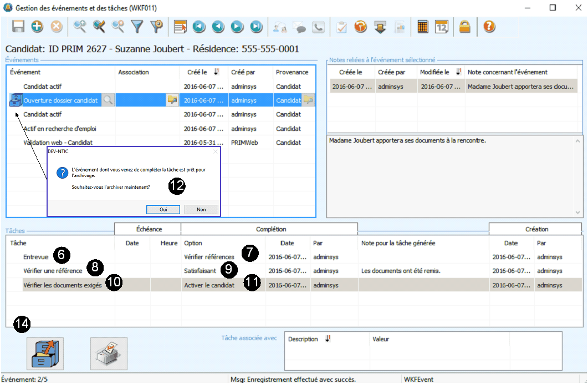Click the orange help question mark icon
This screenshot has width=588, height=384.
[x=489, y=27]
